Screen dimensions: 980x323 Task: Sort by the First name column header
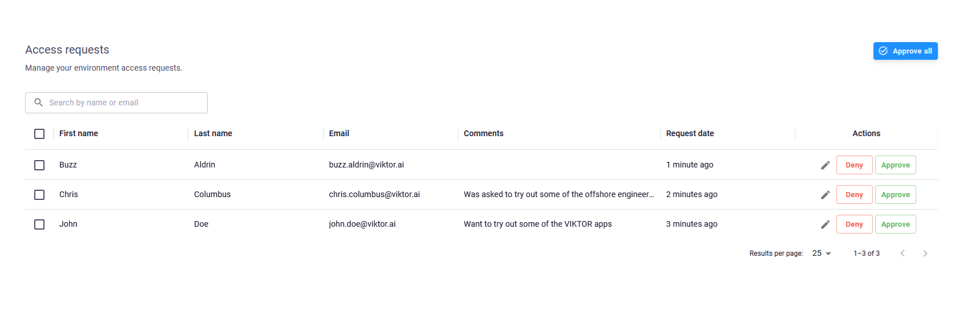click(79, 133)
